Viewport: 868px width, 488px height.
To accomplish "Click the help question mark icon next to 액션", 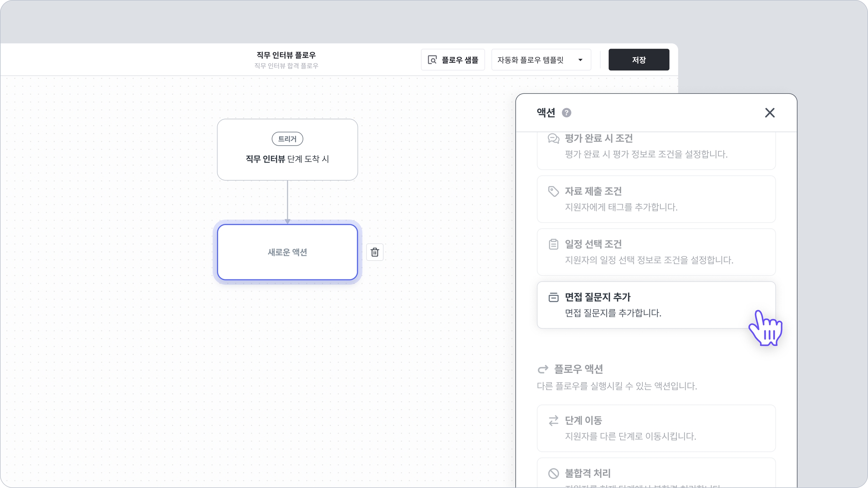I will point(566,113).
